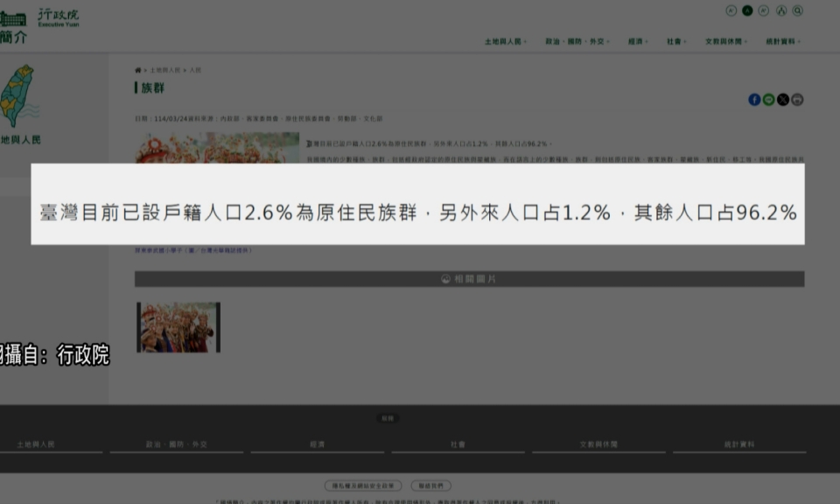Share the page on Facebook
The image size is (840, 504).
coord(754,100)
